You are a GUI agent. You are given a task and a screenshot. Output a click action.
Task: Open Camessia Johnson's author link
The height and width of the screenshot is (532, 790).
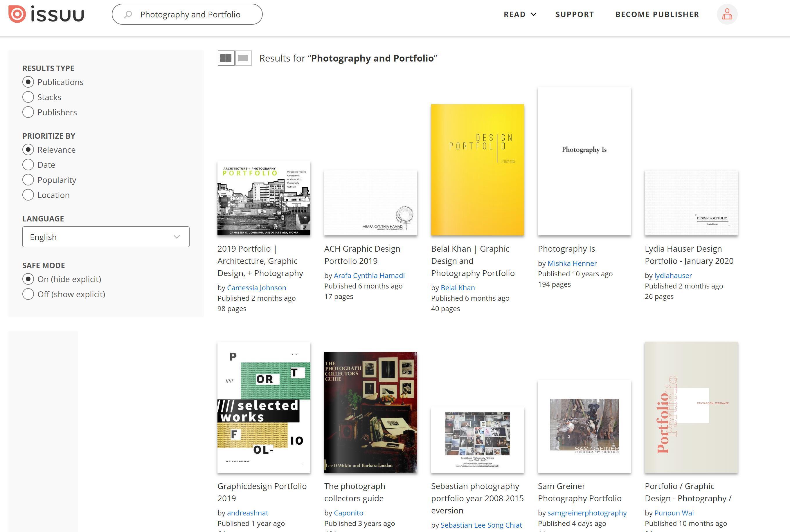256,288
